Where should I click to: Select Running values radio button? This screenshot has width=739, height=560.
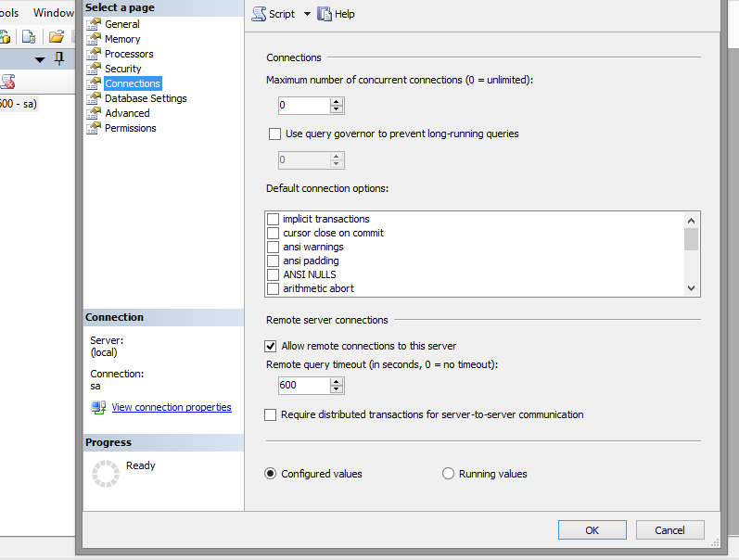pyautogui.click(x=449, y=474)
